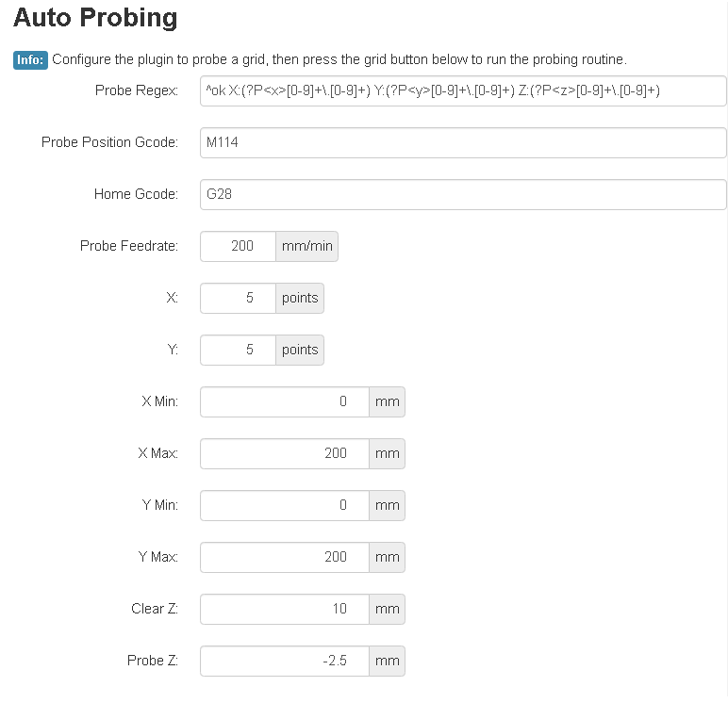Click the blue Info badge
Viewport: 728px width, 703px height.
[x=30, y=59]
